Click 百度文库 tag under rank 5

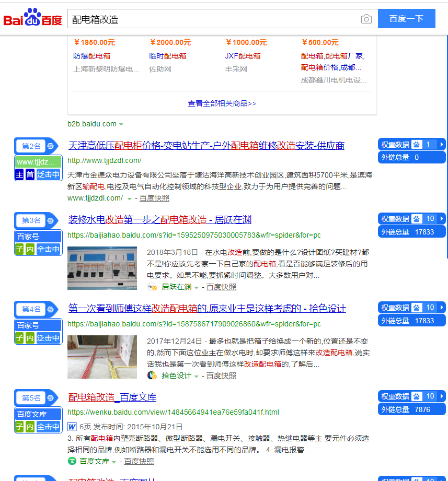click(x=38, y=414)
